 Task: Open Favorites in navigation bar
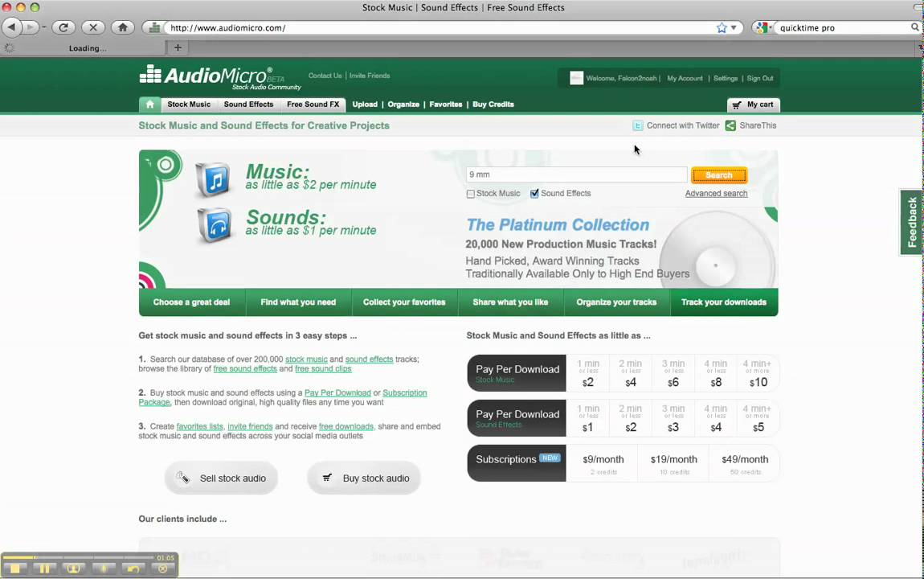pos(445,105)
